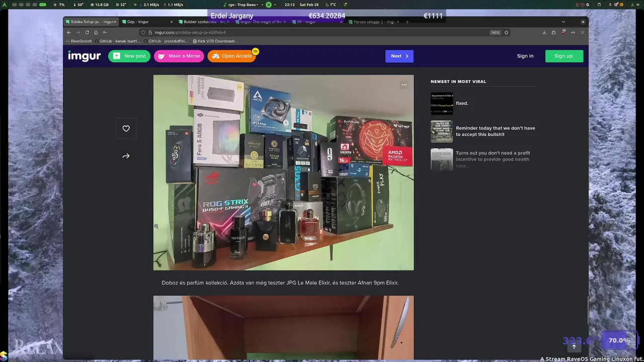This screenshot has width=644, height=362.
Task: Click the 140% zoom level indicator
Action: [495, 32]
